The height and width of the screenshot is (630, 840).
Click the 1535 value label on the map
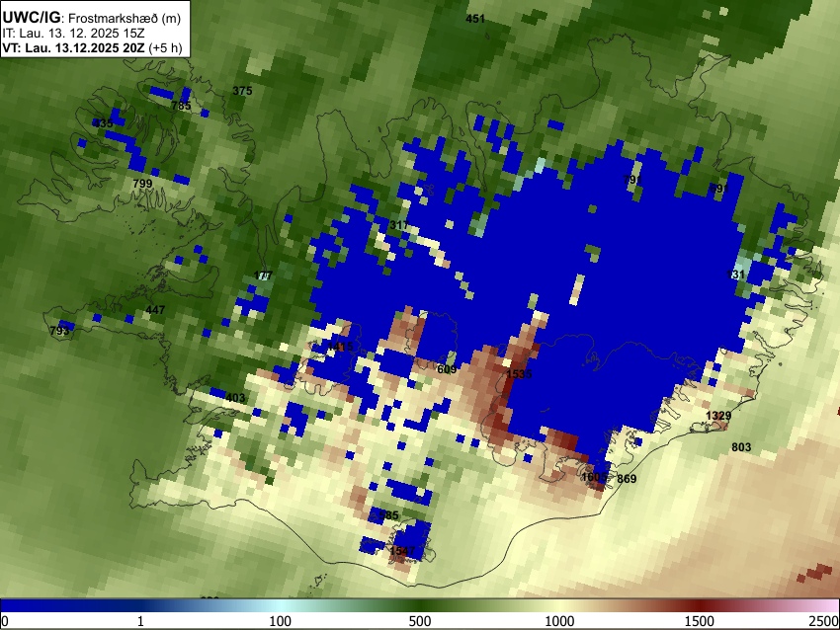coord(519,373)
